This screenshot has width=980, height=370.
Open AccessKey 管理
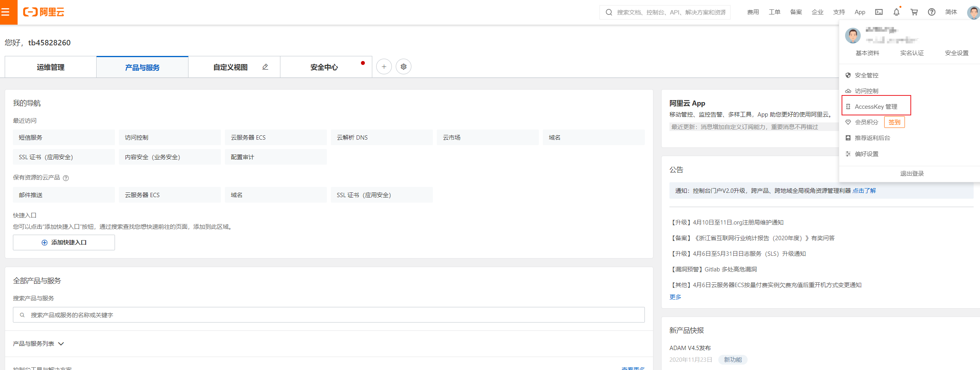876,106
